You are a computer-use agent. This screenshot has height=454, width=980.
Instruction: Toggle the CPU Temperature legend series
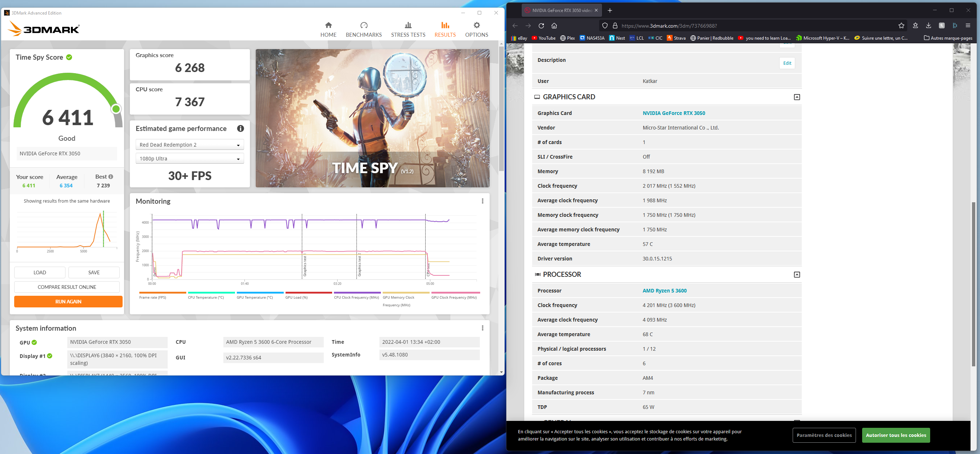pos(211,296)
